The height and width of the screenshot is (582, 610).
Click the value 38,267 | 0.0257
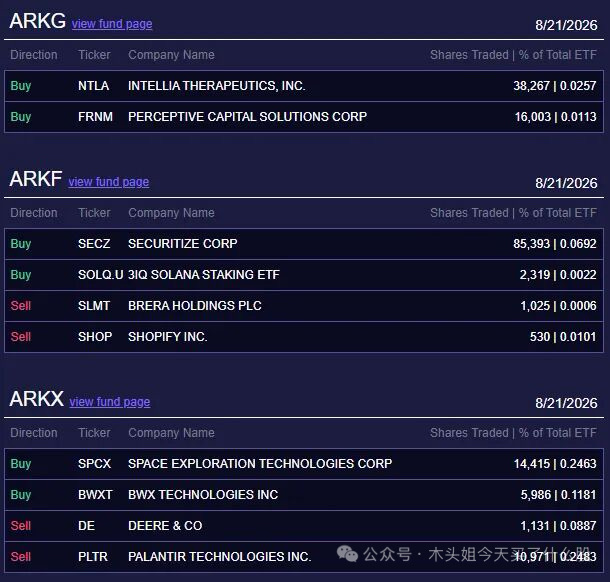555,86
